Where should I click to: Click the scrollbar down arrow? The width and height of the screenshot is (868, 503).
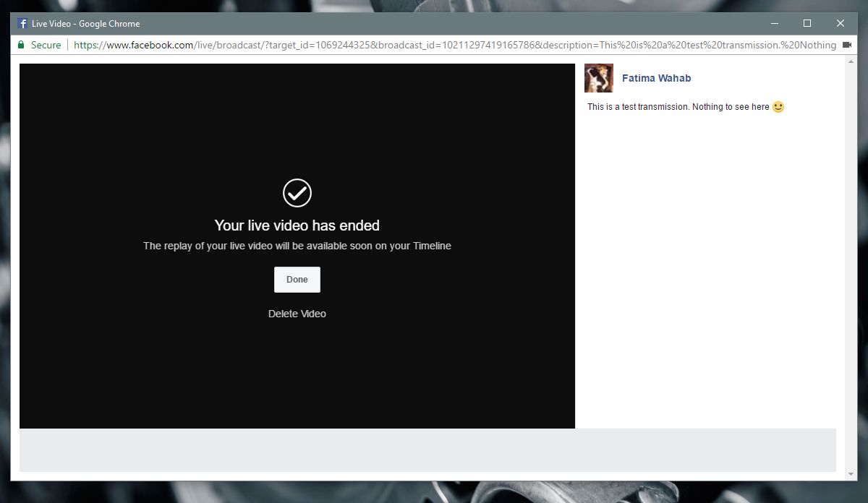(x=850, y=474)
